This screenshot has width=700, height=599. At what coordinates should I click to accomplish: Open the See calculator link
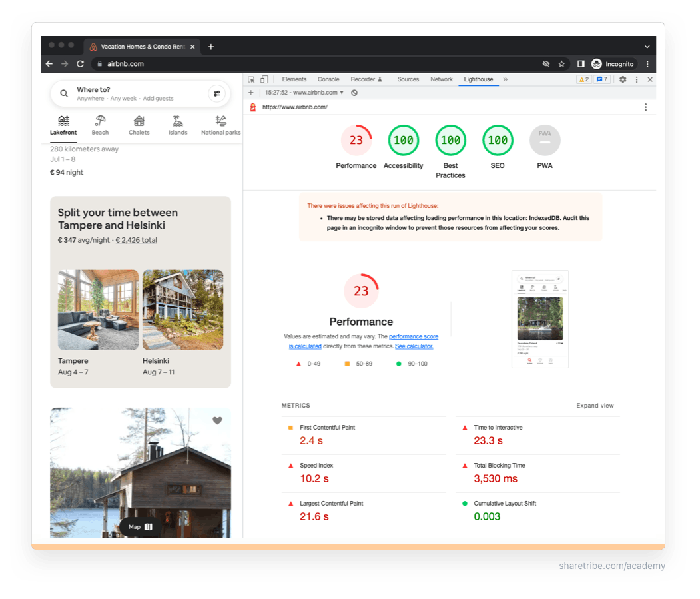[x=414, y=346]
